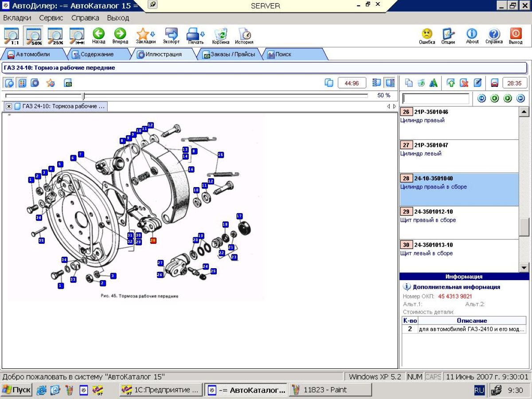Open the История history

pyautogui.click(x=244, y=36)
